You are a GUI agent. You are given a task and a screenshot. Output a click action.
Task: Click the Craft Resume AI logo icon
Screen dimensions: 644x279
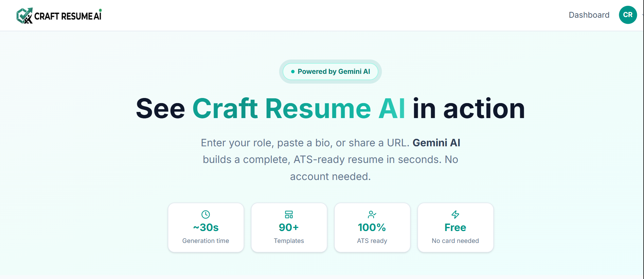pyautogui.click(x=24, y=15)
